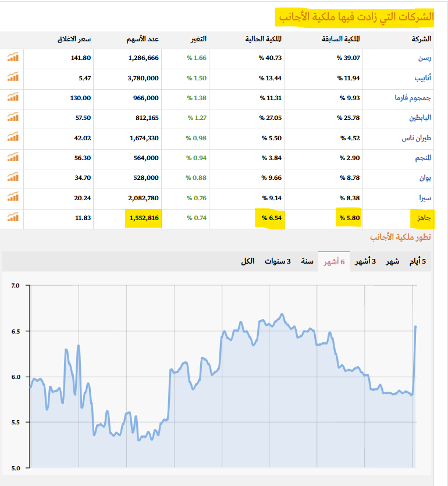Open the chart icon in the رسن row

[13, 57]
